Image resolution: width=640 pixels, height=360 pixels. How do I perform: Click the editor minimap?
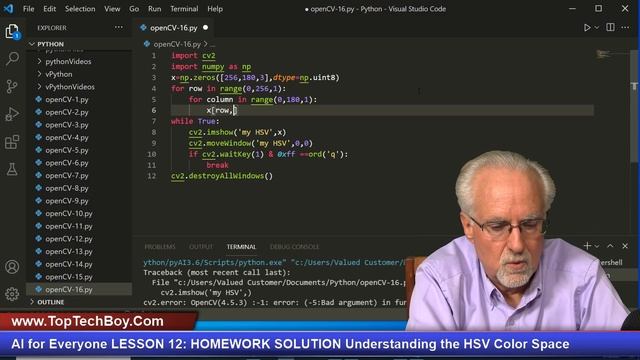tap(611, 54)
